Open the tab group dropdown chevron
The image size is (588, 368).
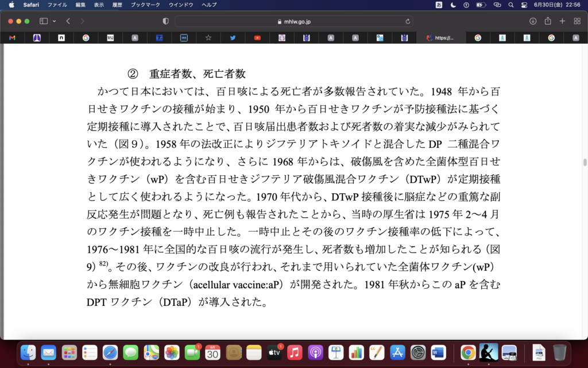click(x=55, y=21)
